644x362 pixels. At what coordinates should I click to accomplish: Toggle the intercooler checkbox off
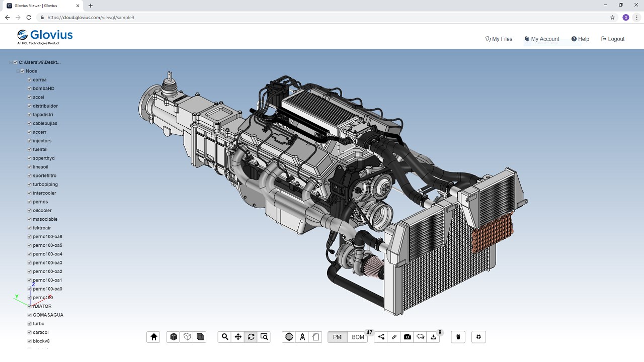coord(30,193)
